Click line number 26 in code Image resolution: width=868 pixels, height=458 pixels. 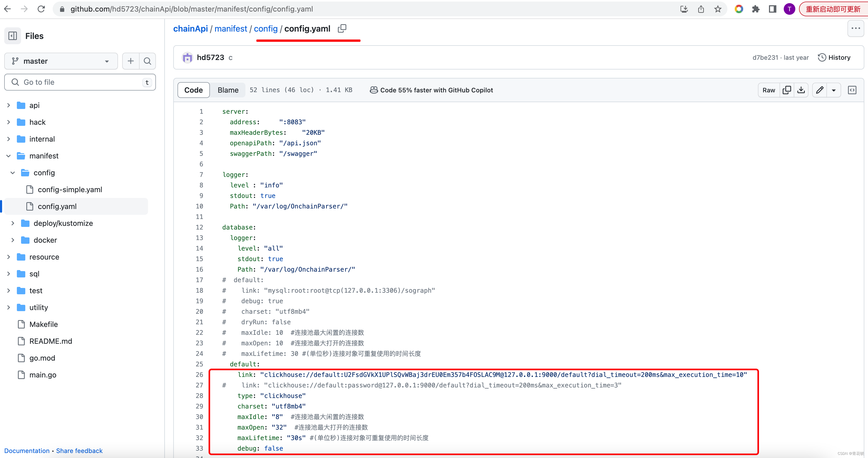[199, 375]
